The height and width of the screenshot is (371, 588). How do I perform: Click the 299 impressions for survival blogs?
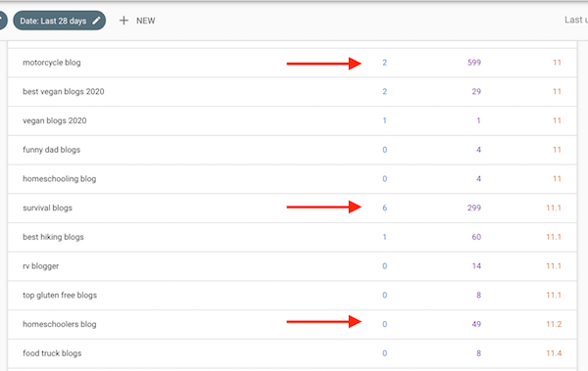point(474,208)
